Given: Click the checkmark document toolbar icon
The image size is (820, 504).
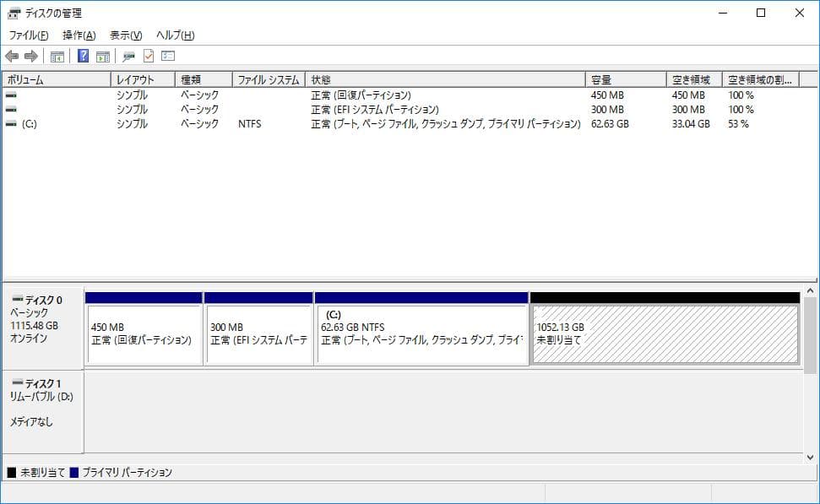Looking at the screenshot, I should click(x=148, y=56).
